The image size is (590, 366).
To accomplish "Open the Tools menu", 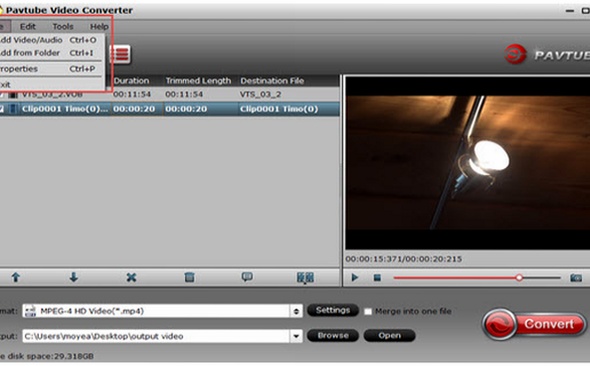I will coord(63,26).
